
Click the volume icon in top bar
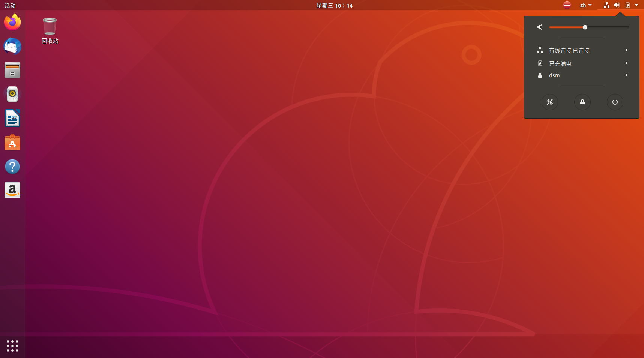click(617, 5)
